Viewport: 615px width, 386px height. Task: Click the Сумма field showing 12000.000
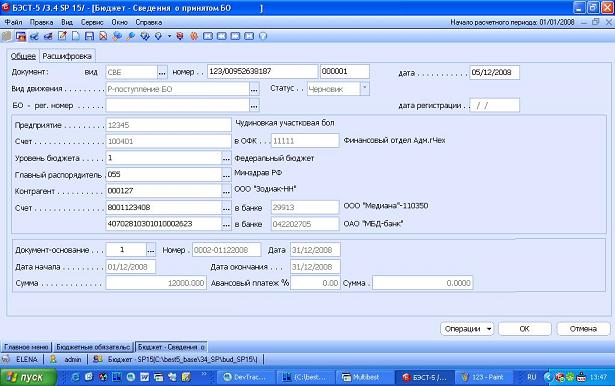point(156,283)
